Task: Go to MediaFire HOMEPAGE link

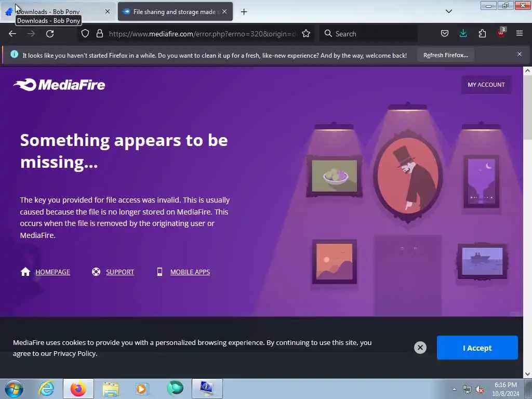Action: 52,272
